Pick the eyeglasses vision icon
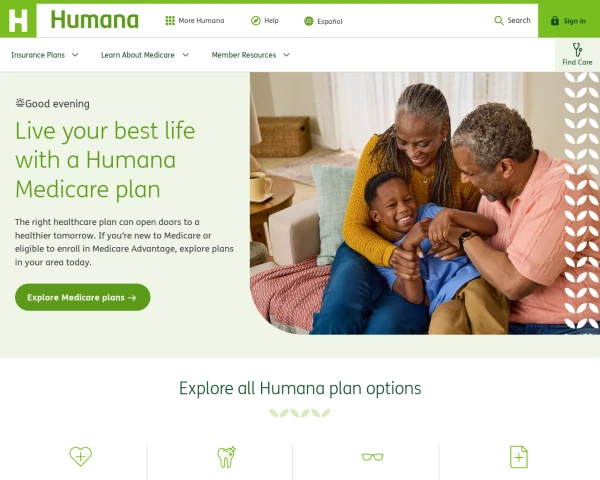The image size is (600, 480). coord(373,457)
